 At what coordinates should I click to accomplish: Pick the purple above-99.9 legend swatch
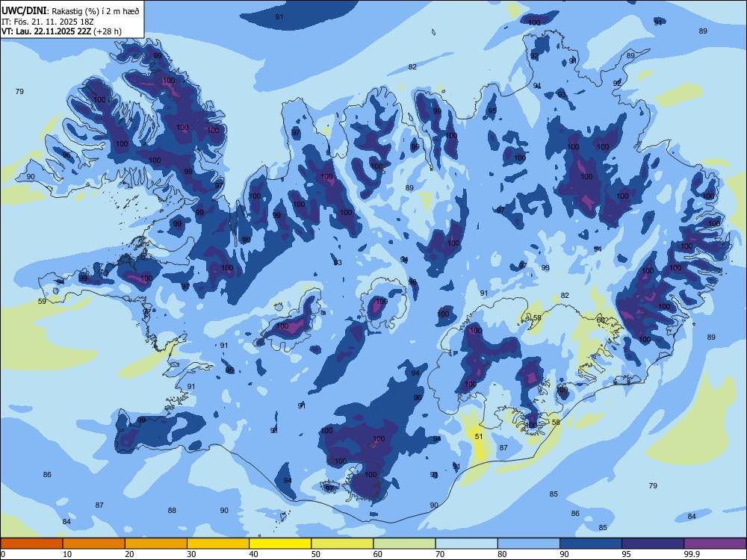[x=715, y=544]
